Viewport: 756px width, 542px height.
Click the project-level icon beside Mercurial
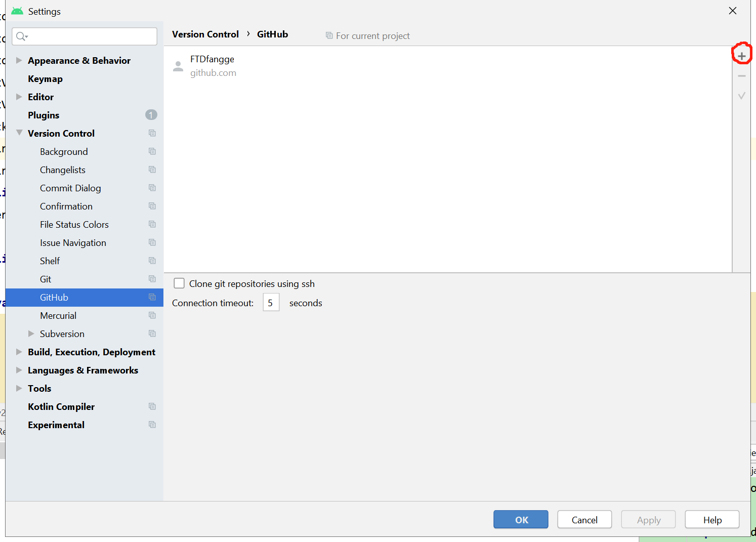coord(152,315)
